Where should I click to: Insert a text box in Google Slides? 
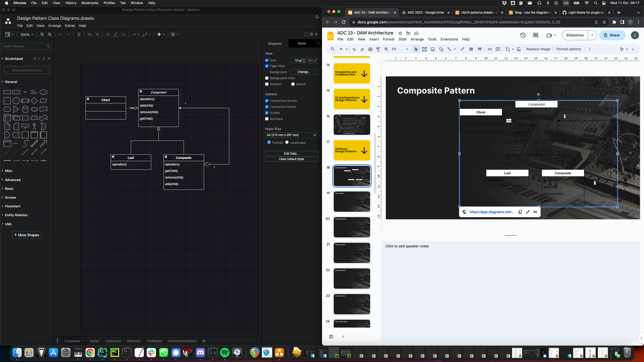click(424, 49)
